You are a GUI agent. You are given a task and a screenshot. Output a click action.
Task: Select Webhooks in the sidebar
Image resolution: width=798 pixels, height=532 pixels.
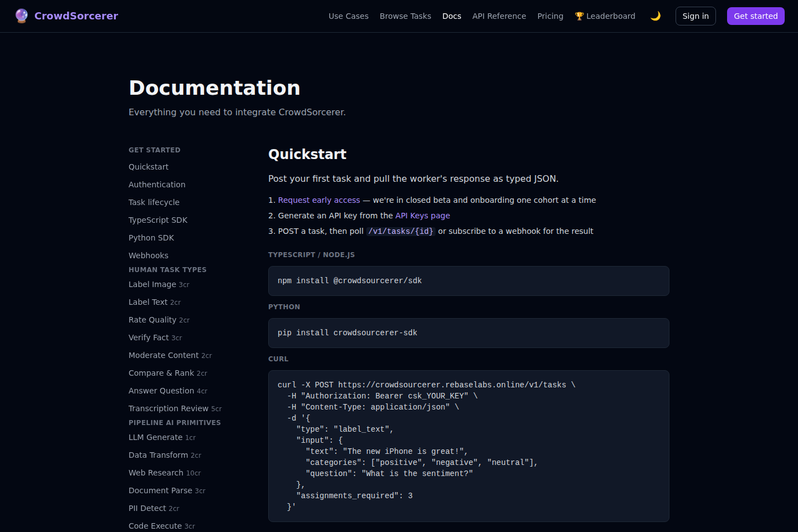[149, 255]
